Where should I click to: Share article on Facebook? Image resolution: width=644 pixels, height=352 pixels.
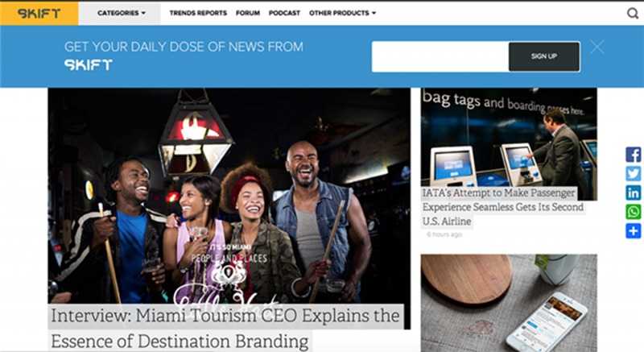click(x=634, y=155)
